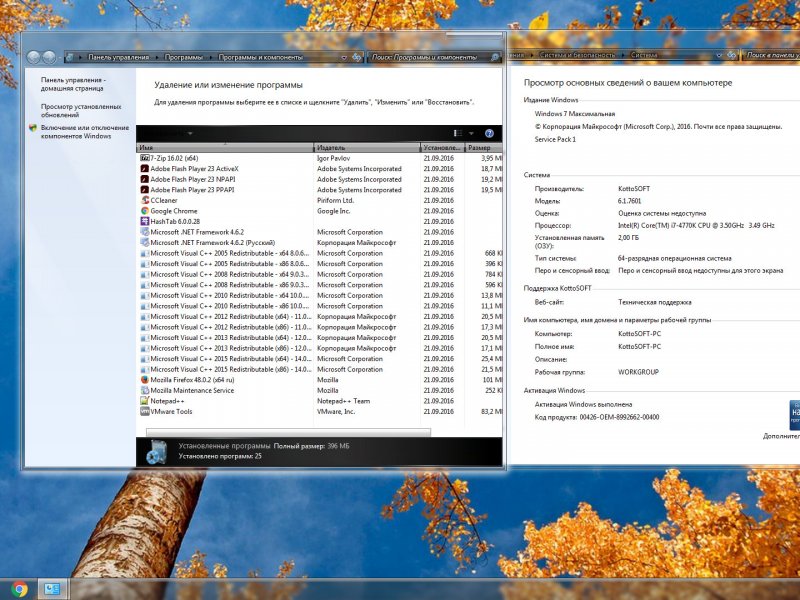Focus the System window search field
The height and width of the screenshot is (600, 800).
(771, 55)
